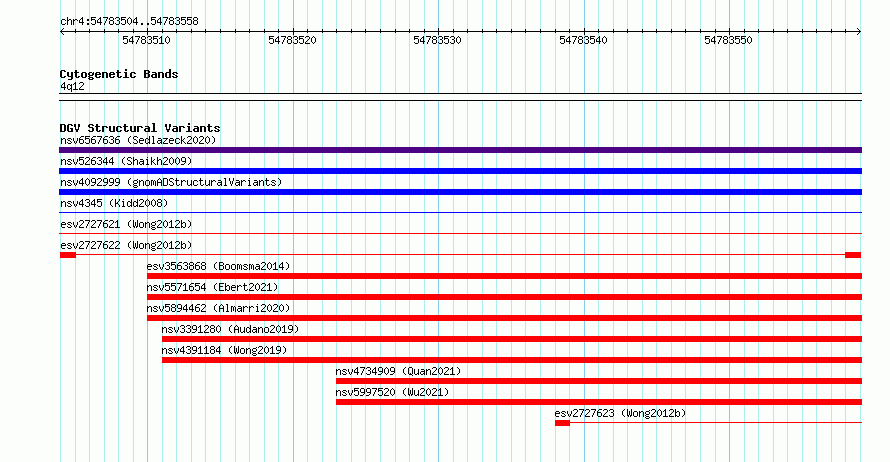Click the nsv4345 (Kidd2008) label

pos(114,203)
